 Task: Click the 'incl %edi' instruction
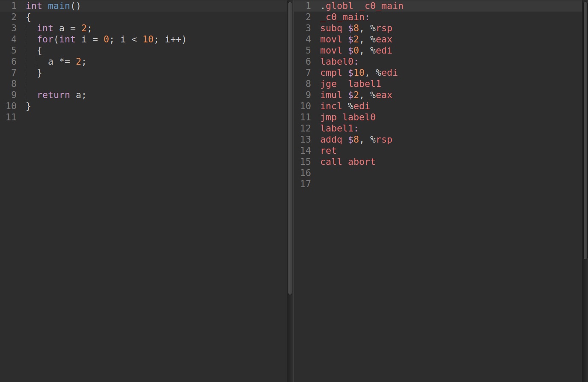[x=345, y=106]
